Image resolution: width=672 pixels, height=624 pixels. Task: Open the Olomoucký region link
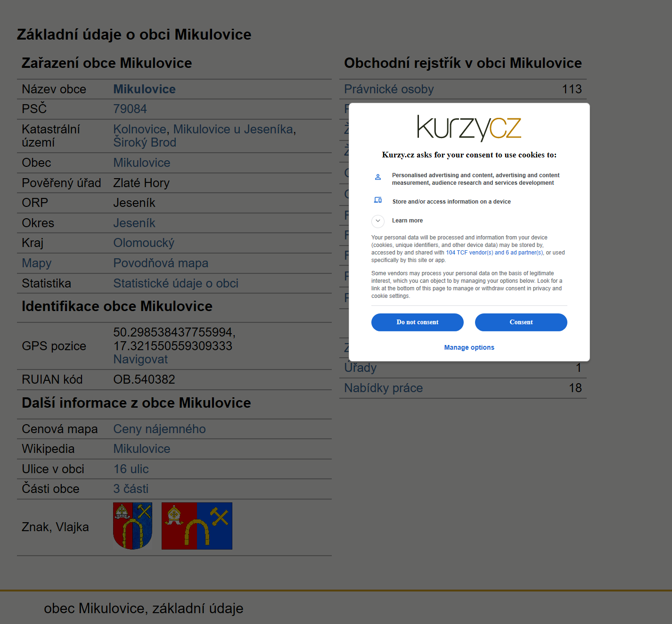pyautogui.click(x=144, y=243)
